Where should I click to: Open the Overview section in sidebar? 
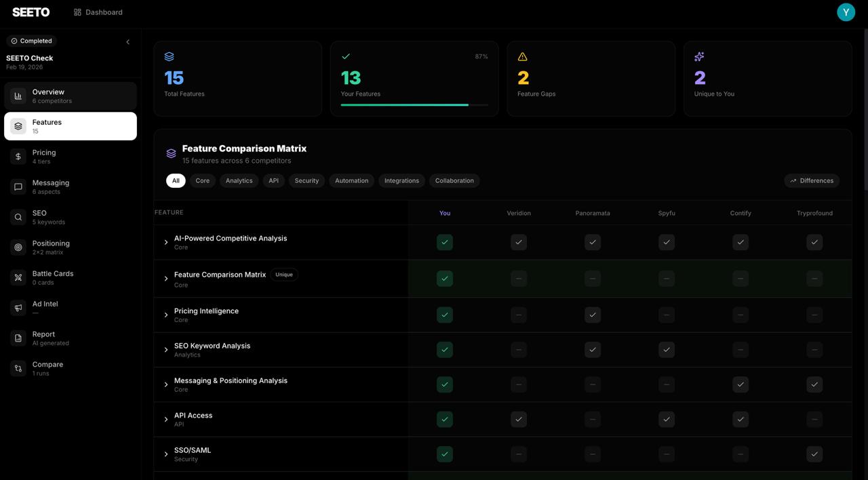[47, 94]
